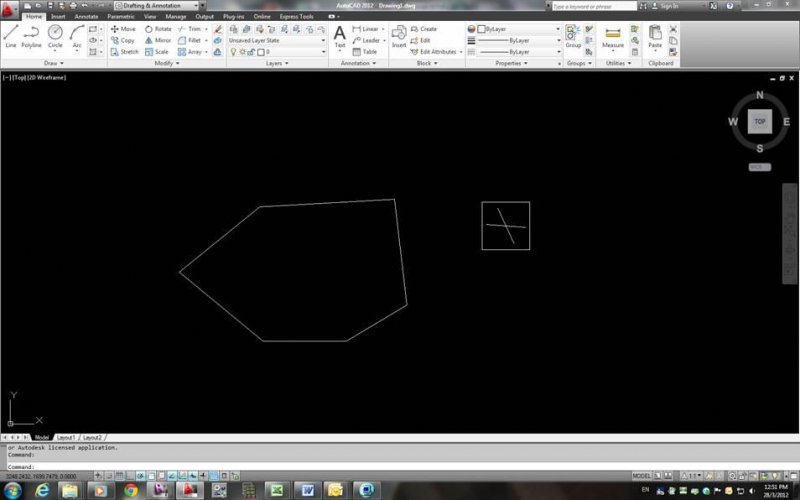The image size is (800, 500).
Task: Click the Insert block icon
Action: (x=399, y=36)
